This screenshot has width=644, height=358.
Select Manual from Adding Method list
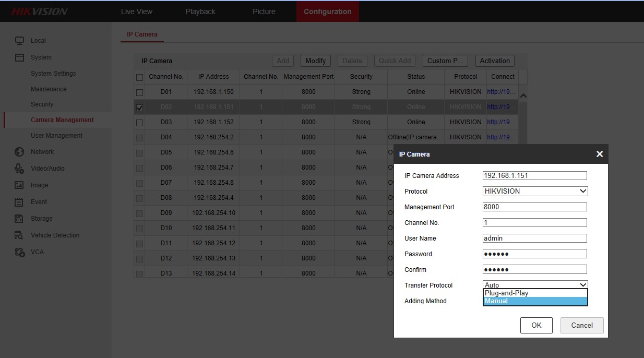click(x=535, y=301)
